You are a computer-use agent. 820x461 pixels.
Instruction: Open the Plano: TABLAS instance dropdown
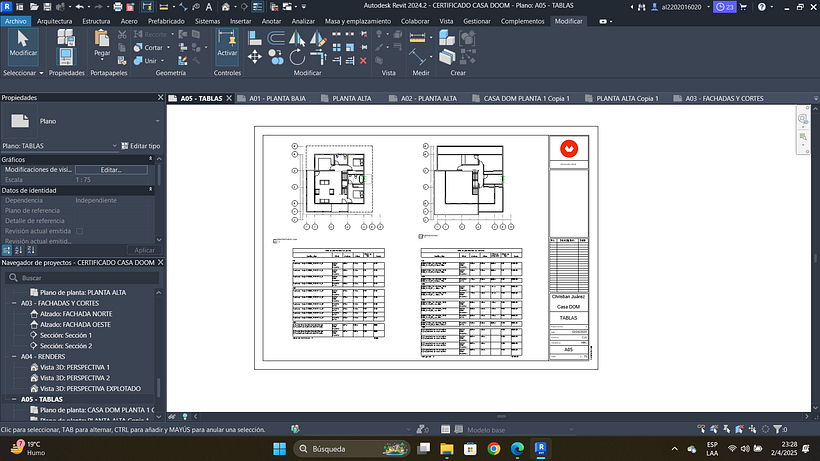115,146
